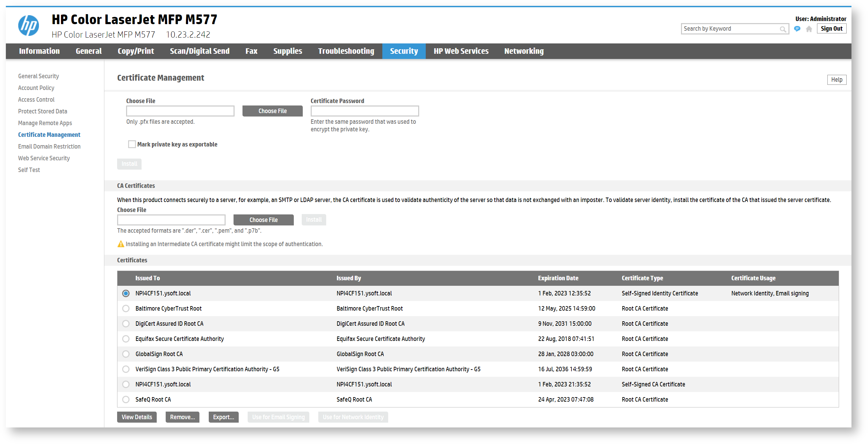Open the General tab
Screen dimensions: 868x444
89,51
